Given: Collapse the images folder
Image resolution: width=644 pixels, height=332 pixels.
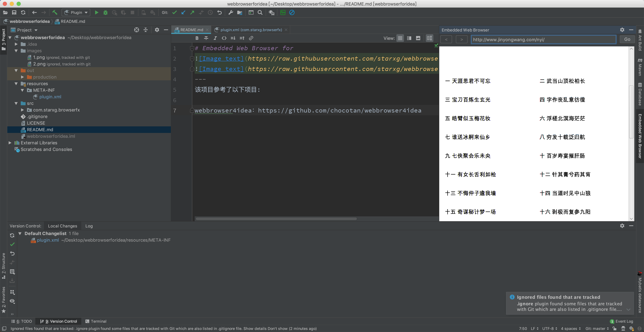Looking at the screenshot, I should [16, 51].
